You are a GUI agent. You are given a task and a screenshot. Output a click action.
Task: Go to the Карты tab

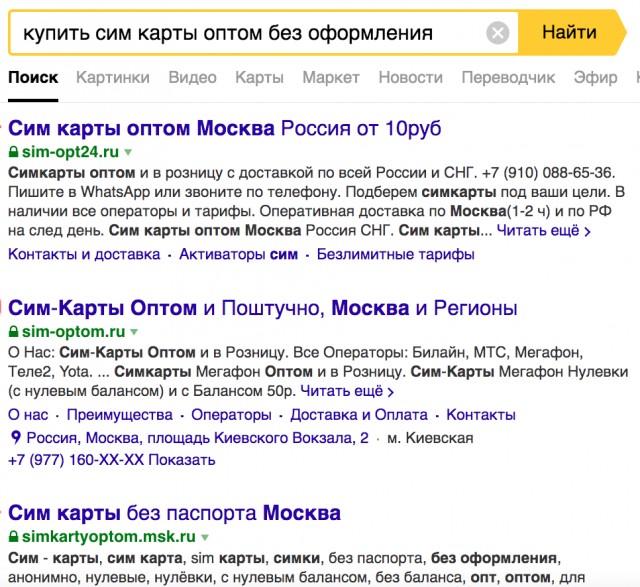point(260,77)
